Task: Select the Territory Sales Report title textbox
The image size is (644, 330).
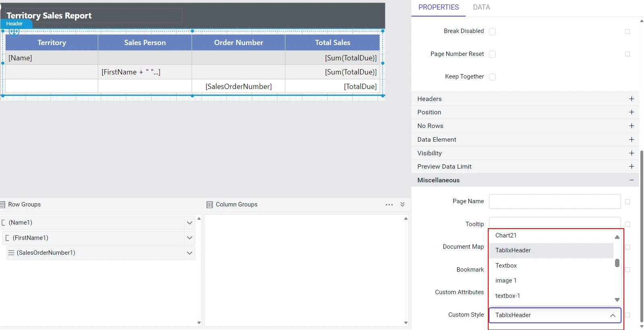Action: (94, 15)
